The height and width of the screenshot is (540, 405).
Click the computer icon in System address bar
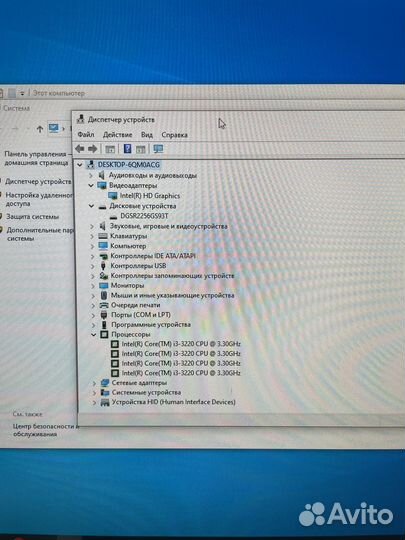54,128
